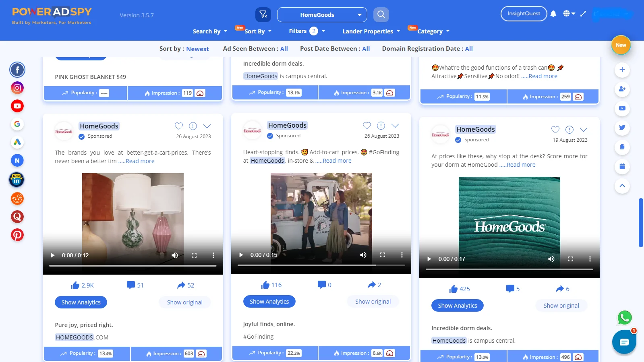Toggle fullscreen on the 0:15 food truck video
This screenshot has height=362, width=644.
tap(383, 255)
